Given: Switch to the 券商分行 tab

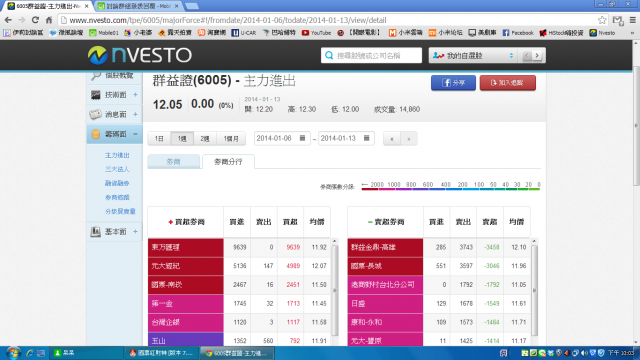Looking at the screenshot, I should (228, 162).
